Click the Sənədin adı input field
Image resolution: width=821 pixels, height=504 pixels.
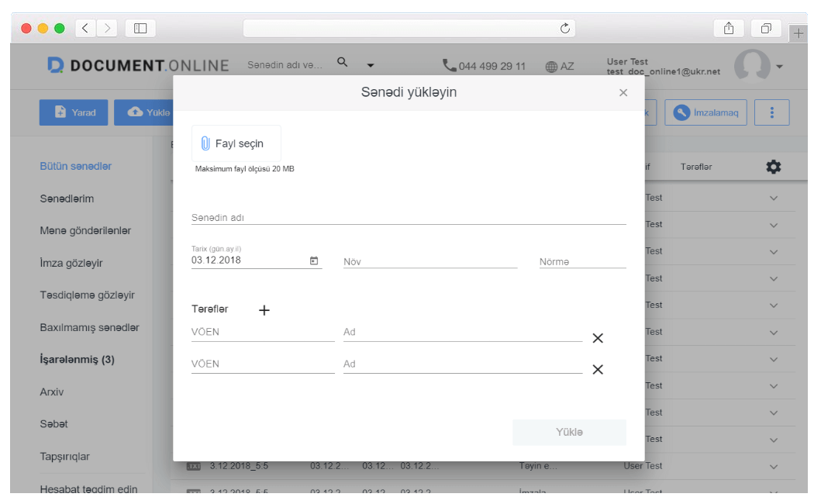(x=408, y=218)
